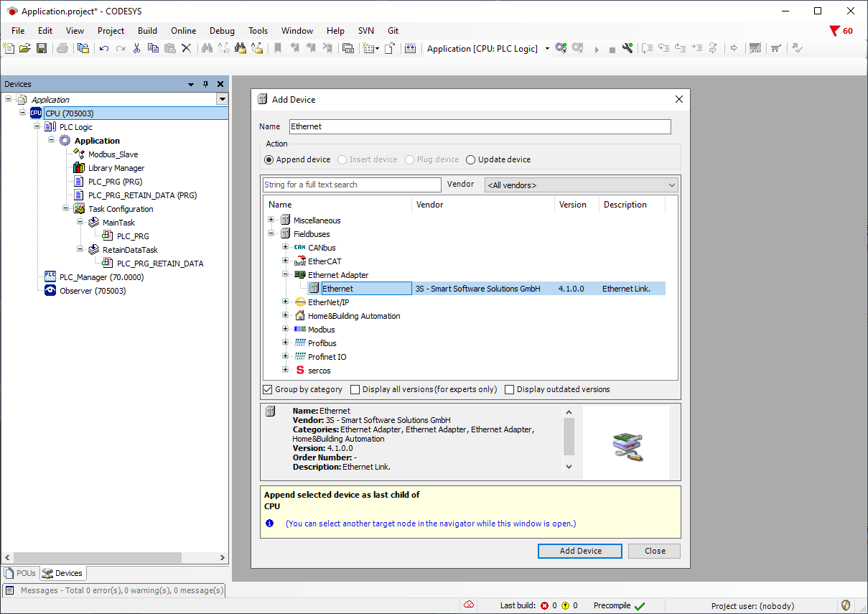868x614 pixels.
Task: Enable Display all versions checkbox
Action: 355,389
